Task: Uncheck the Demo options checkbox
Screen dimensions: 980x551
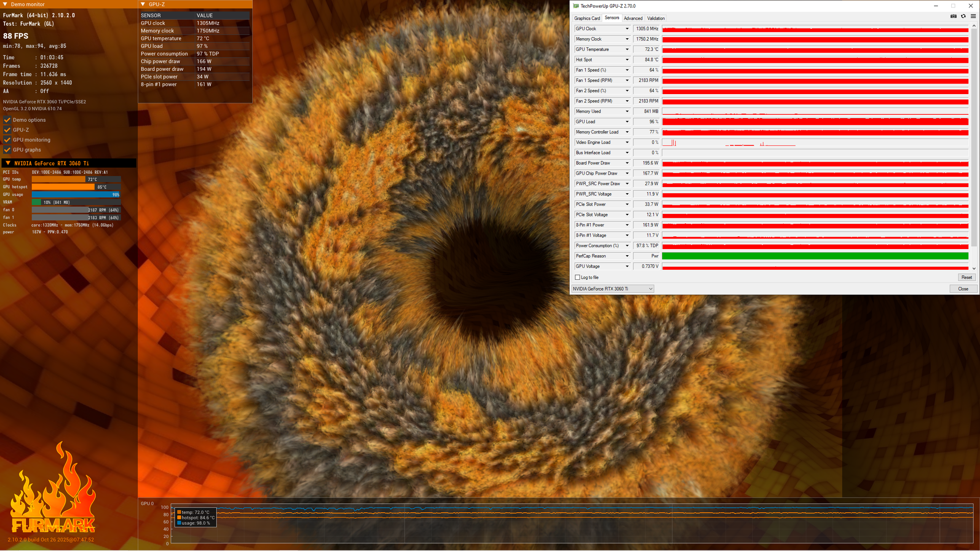Action: (7, 120)
